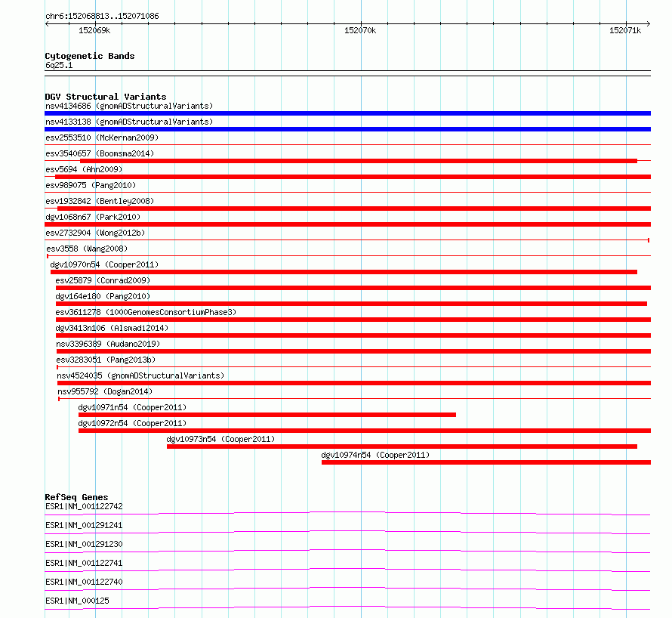
Task: Select nsv3396389 (Audano2019) variant label
Action: click(108, 344)
